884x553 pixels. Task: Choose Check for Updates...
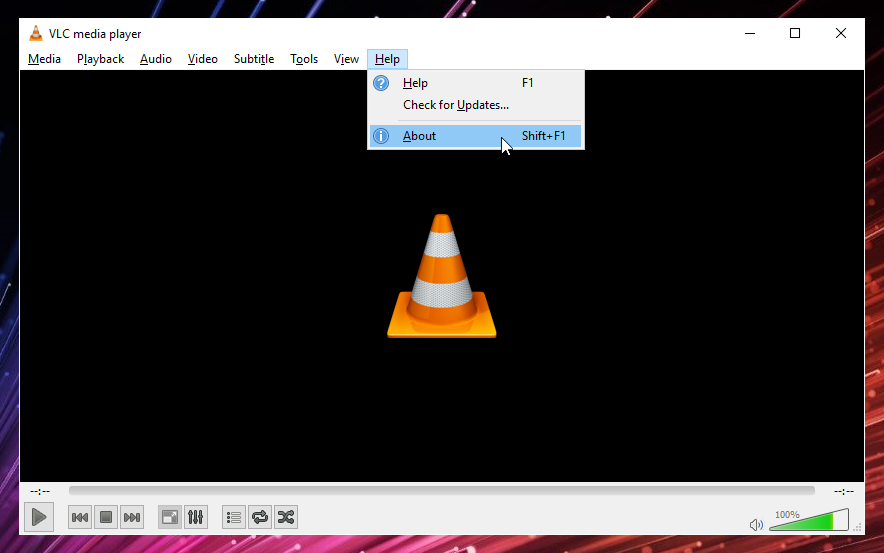point(476,105)
